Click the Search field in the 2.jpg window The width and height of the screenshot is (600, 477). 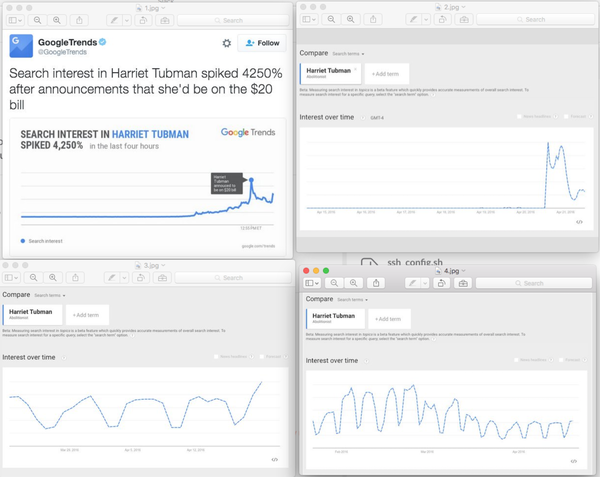(535, 19)
